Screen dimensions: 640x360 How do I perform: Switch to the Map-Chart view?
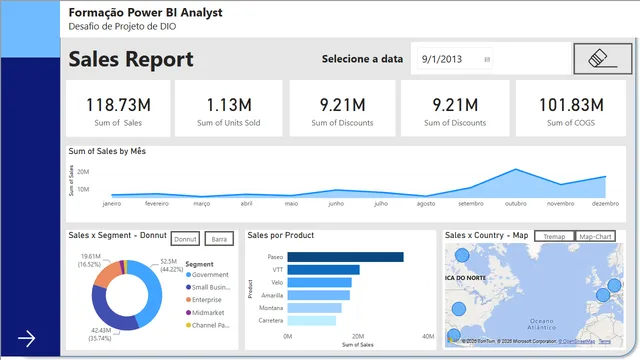(x=595, y=236)
